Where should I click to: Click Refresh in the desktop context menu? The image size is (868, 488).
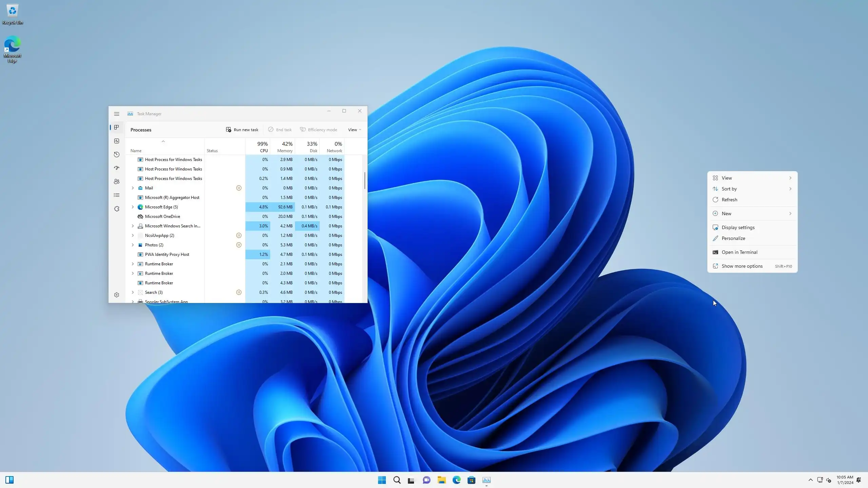[x=729, y=200]
